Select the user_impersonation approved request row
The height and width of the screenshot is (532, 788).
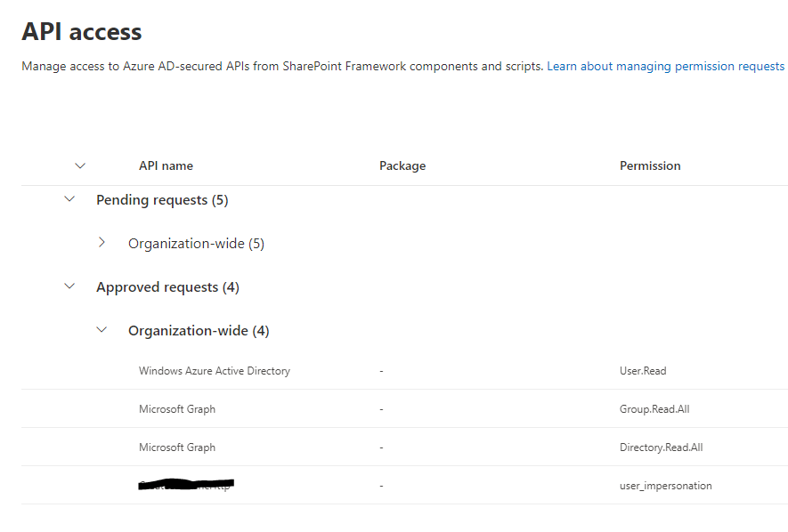pos(356,485)
